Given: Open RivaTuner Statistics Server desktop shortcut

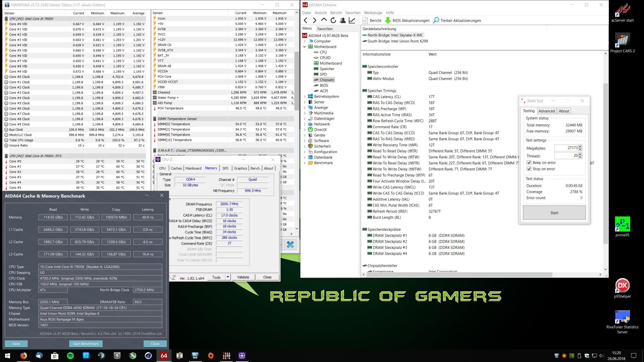Looking at the screenshot, I should (622, 322).
